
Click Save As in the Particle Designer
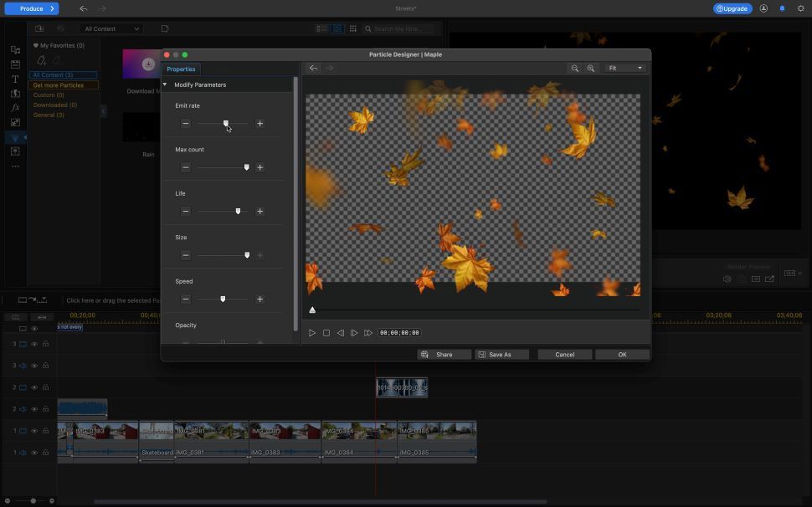[x=501, y=354]
